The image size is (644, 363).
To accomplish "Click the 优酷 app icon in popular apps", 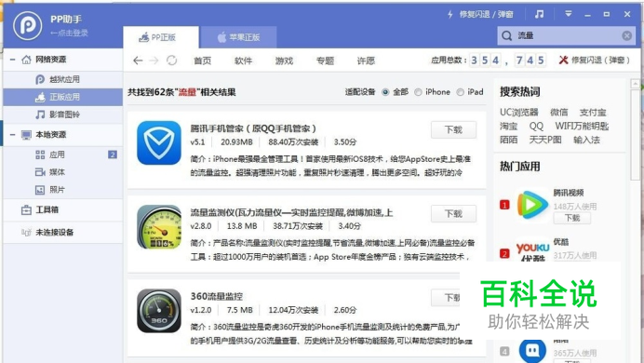I will (x=532, y=250).
